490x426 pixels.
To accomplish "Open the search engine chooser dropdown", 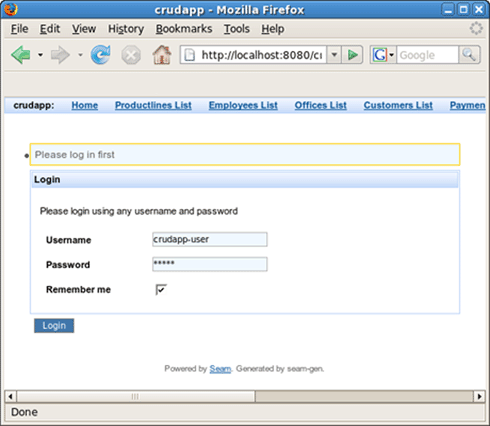I will tap(392, 55).
